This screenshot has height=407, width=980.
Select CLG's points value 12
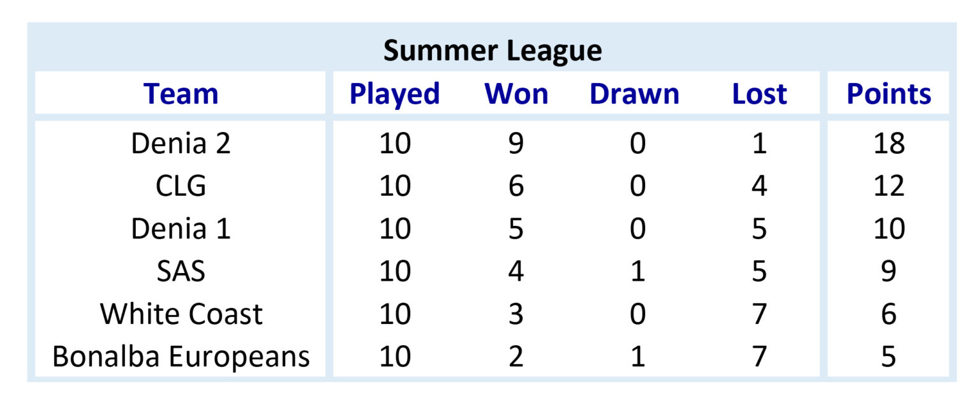pyautogui.click(x=889, y=186)
